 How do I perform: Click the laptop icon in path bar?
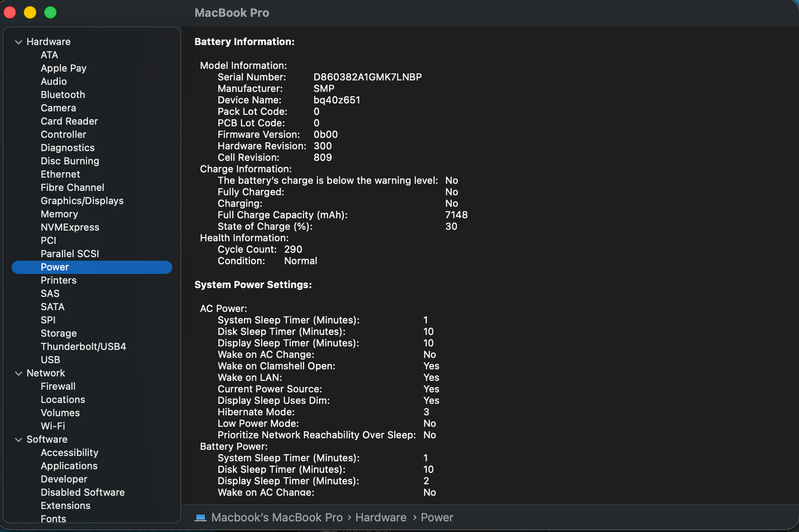(200, 518)
